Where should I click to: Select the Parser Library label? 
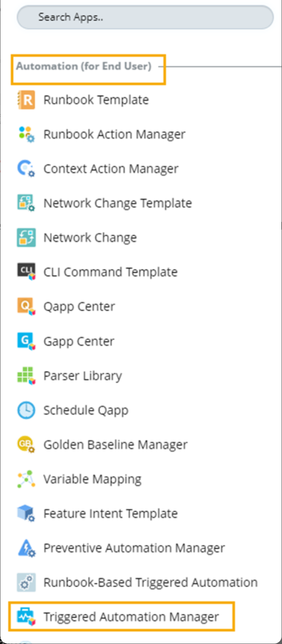click(82, 376)
